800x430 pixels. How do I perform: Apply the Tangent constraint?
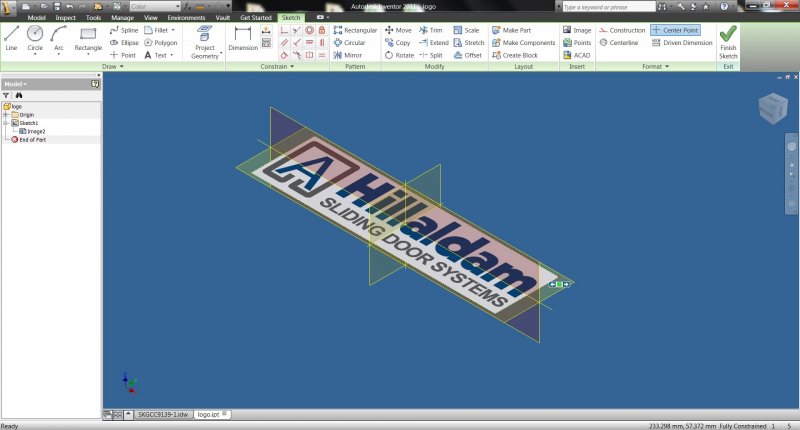tap(284, 55)
